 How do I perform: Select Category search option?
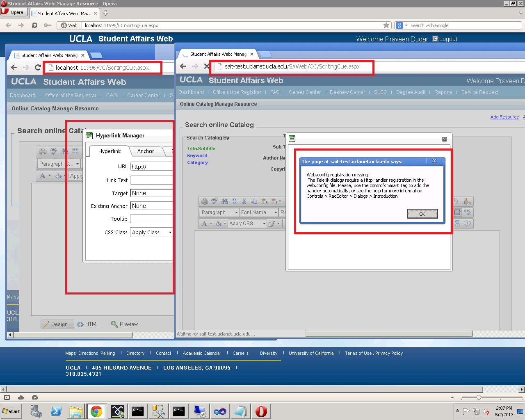[198, 162]
